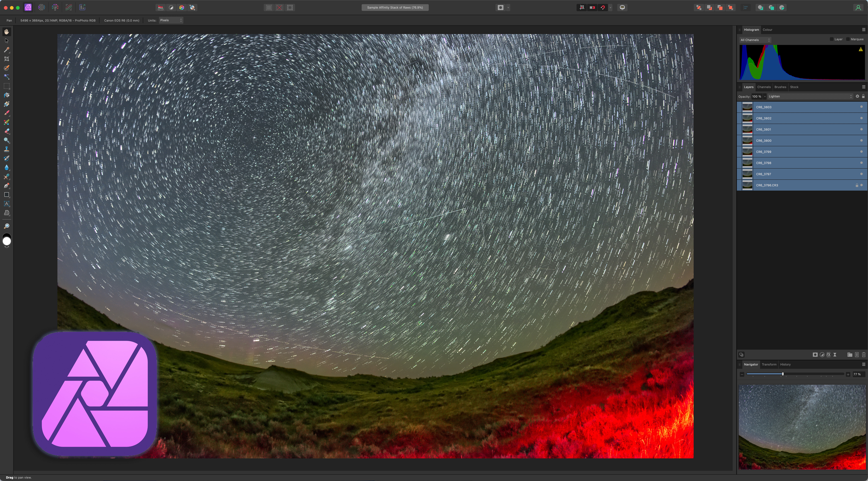Select the Move tool arrow
Screen dimensions: 868x481
pyautogui.click(x=6, y=41)
